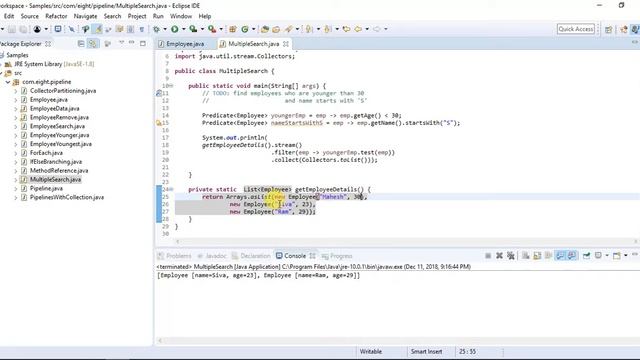Select PipelinesWithCollection.java in the tree
The height and width of the screenshot is (360, 640).
[x=67, y=198]
